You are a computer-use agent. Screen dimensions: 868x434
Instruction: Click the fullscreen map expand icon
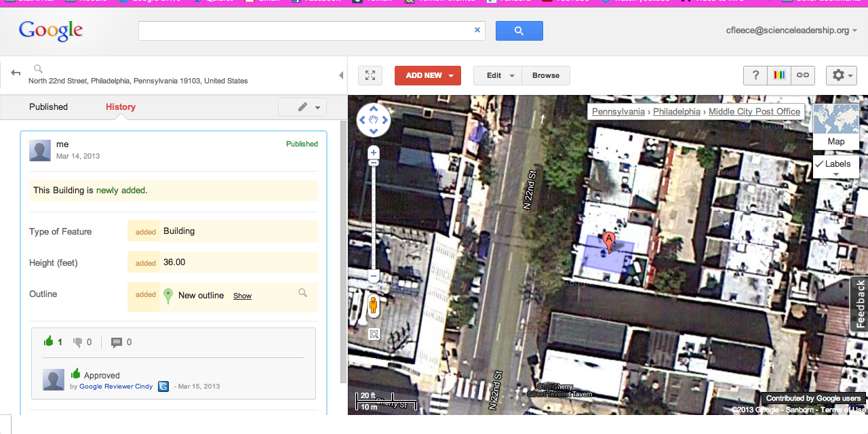click(x=370, y=75)
